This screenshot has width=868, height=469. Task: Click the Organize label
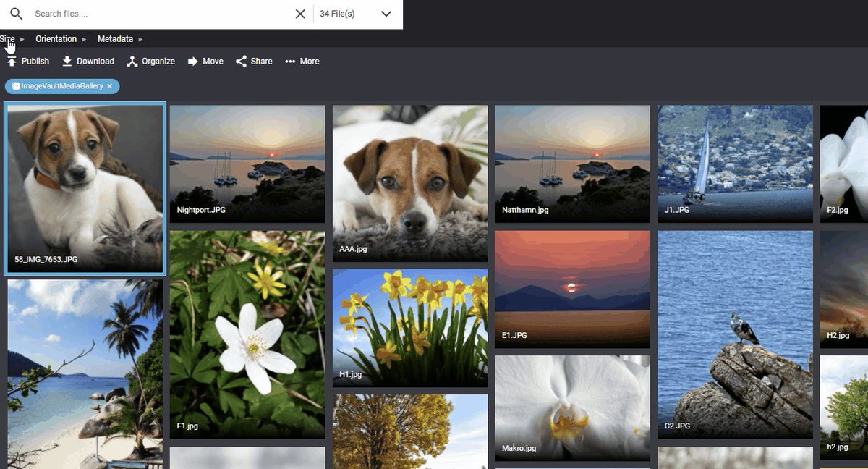[158, 62]
